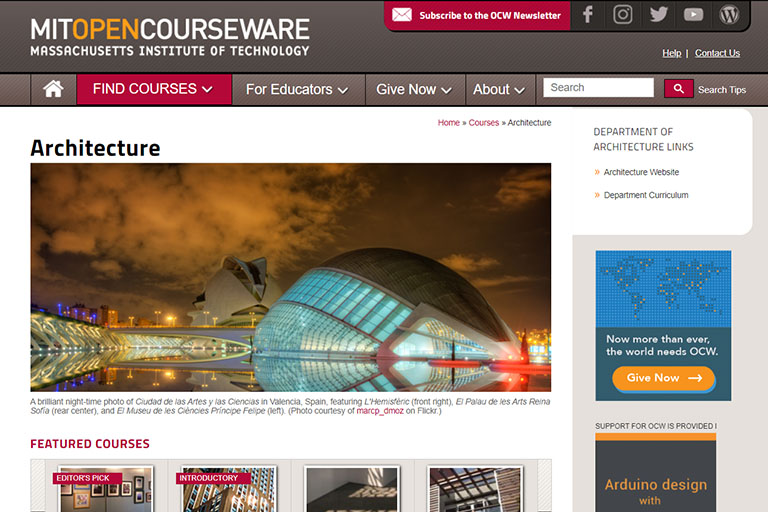Open the Contact Us link
Viewport: 768px width, 512px height.
717,53
